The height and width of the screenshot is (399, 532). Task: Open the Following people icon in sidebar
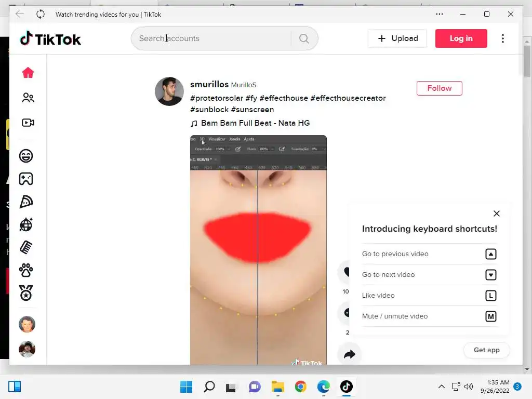[x=28, y=98]
